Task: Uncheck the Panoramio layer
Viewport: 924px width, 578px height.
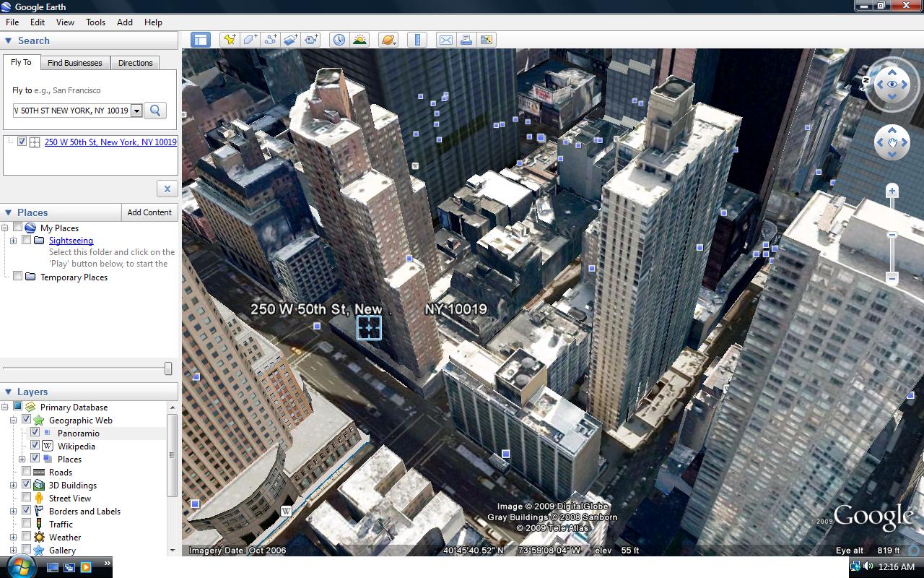Action: pyautogui.click(x=35, y=433)
